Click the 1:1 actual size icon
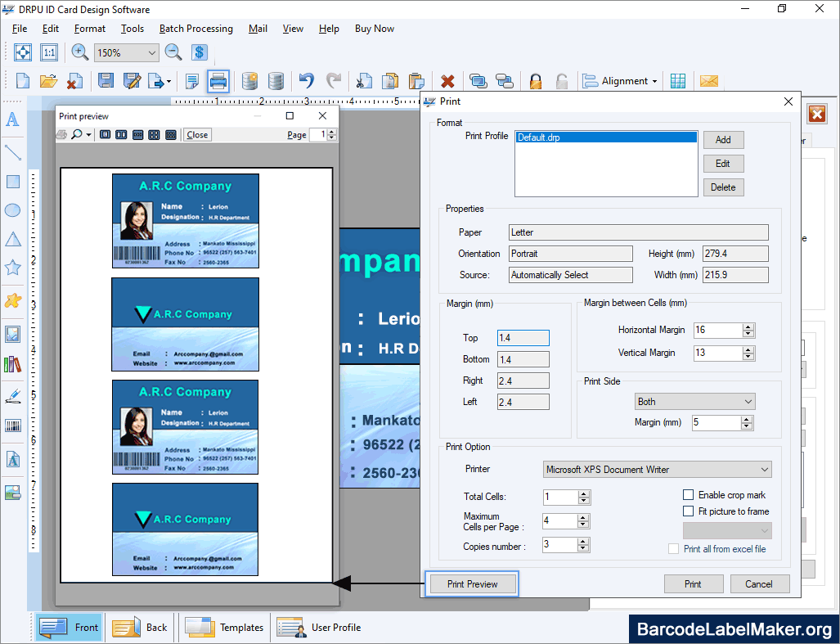The height and width of the screenshot is (644, 840). click(x=49, y=52)
